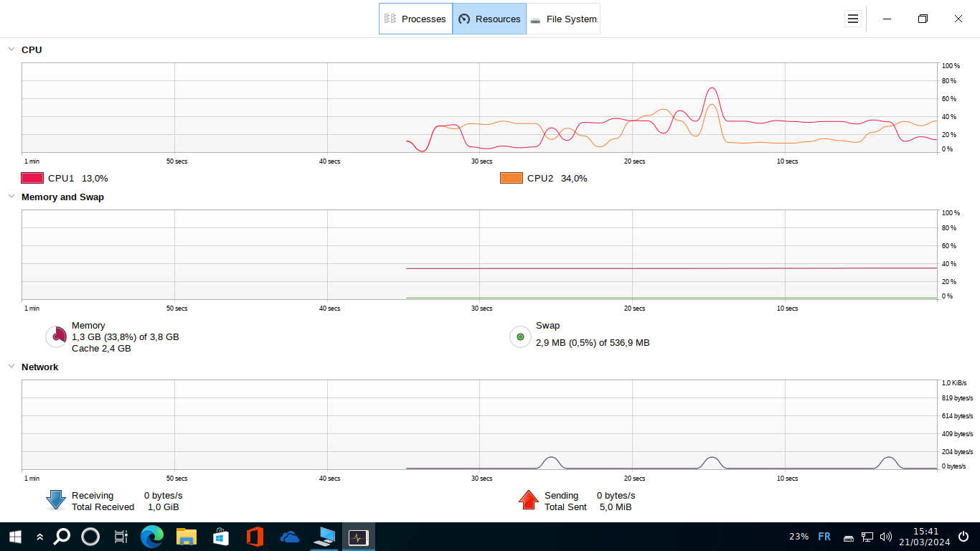Open File Explorer from the taskbar
Screen dimensions: 980x551
(187, 537)
